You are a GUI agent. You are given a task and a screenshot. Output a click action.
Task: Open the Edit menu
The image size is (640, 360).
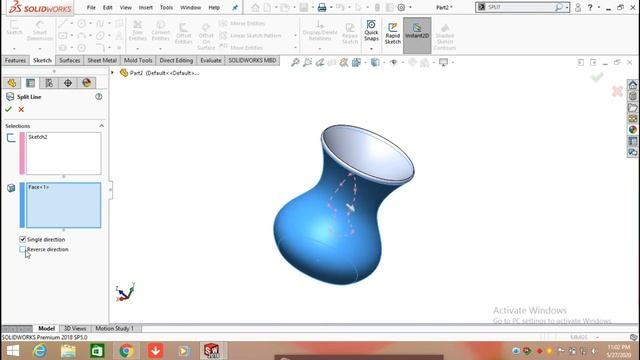point(107,7)
